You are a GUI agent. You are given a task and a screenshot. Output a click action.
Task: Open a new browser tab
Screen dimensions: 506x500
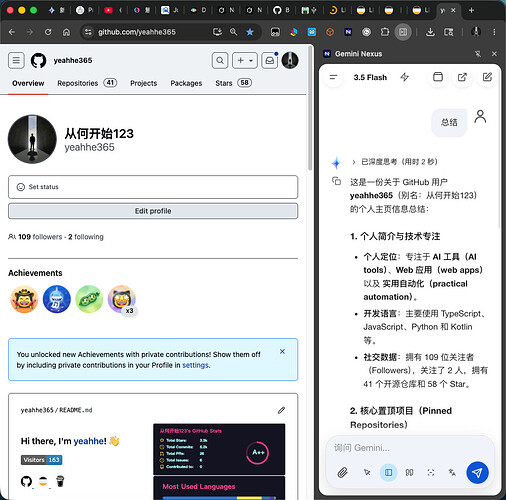click(471, 10)
